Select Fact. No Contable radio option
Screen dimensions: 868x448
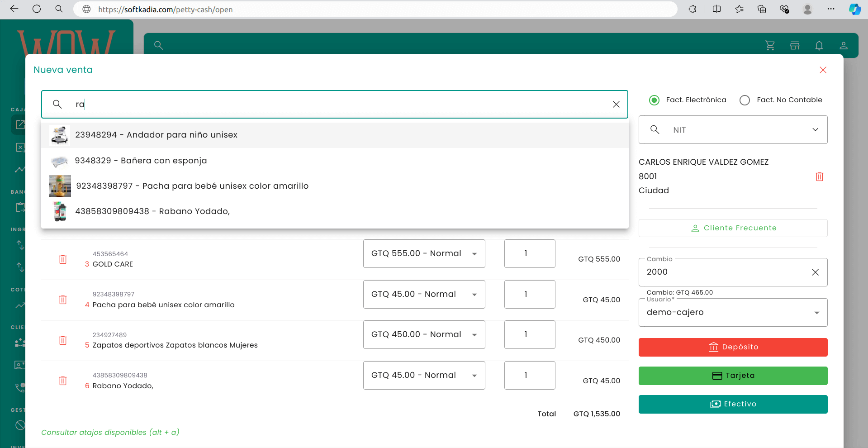pos(745,100)
